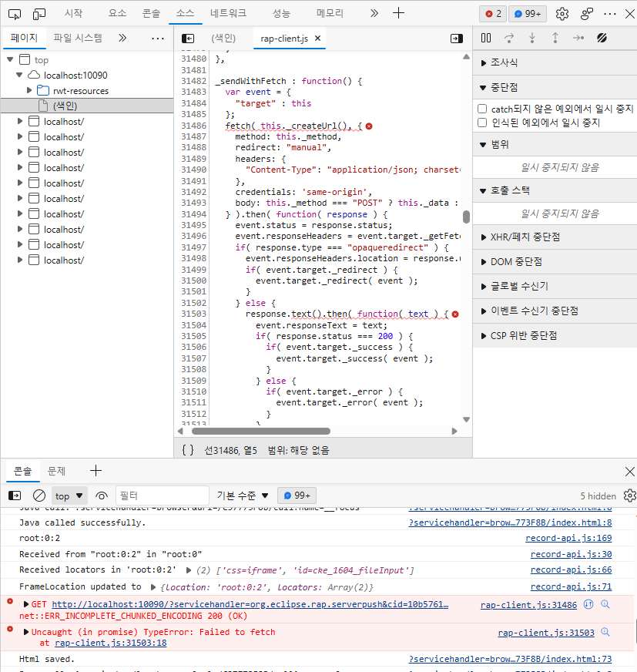
Task: Hide the debugger sidebar icon
Action: [457, 39]
